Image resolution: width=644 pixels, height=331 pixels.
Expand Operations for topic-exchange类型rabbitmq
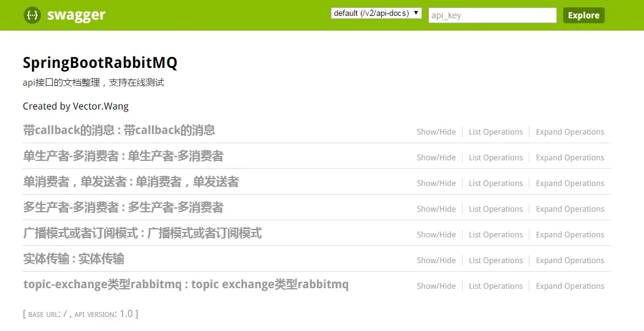point(570,286)
